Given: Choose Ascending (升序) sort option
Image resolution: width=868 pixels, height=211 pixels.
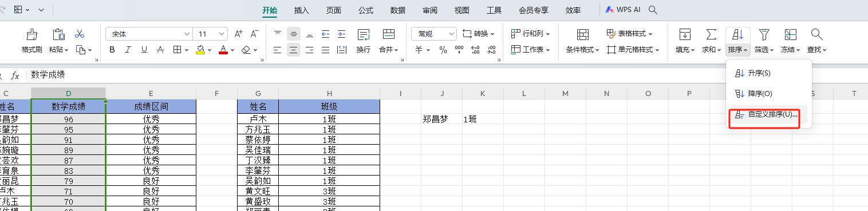Looking at the screenshot, I should 769,73.
